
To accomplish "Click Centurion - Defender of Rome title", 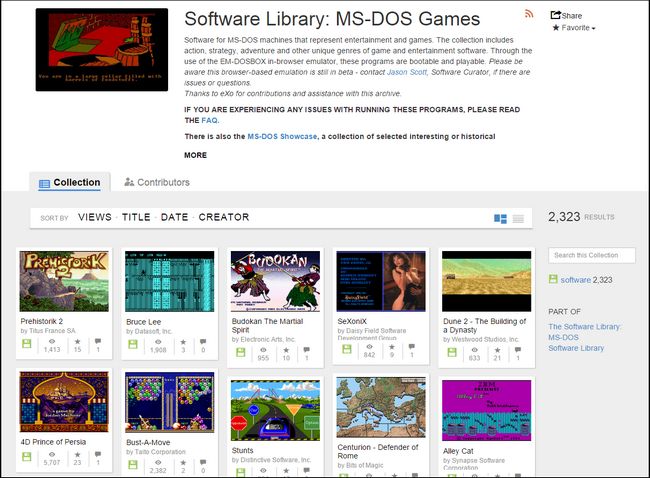I will (378, 451).
